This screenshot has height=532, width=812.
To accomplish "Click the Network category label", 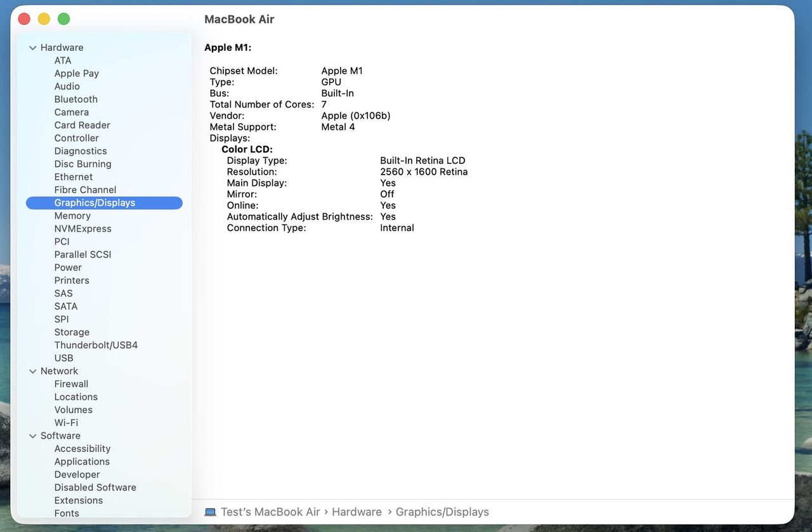I will pos(60,371).
